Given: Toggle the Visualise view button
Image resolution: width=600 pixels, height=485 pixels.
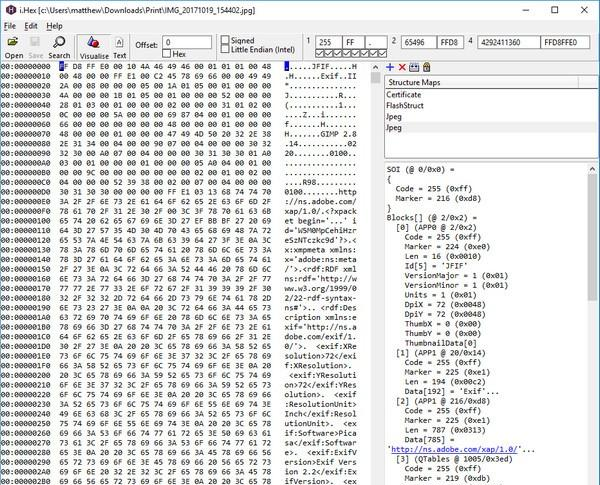Looking at the screenshot, I should (94, 47).
